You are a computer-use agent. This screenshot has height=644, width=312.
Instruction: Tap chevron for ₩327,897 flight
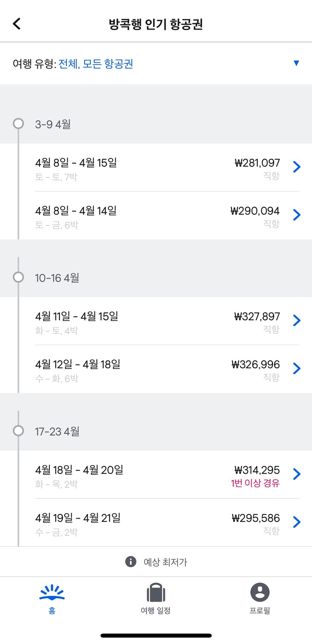[x=297, y=320]
